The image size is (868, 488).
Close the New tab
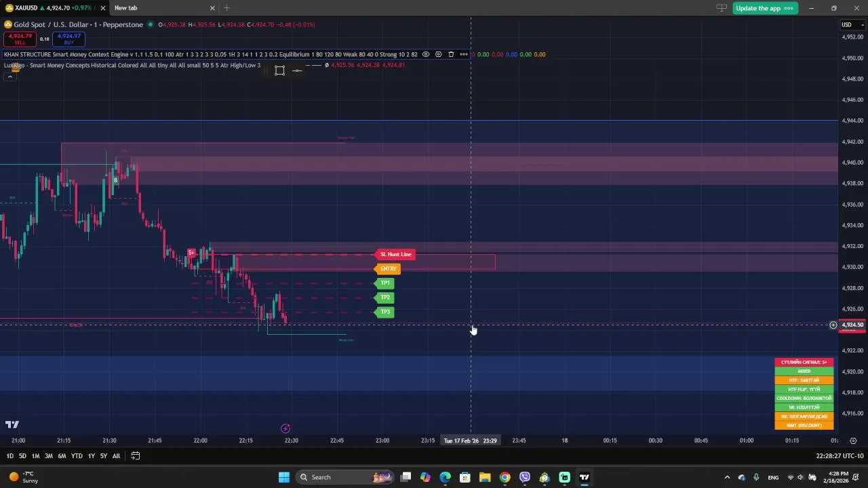point(212,8)
